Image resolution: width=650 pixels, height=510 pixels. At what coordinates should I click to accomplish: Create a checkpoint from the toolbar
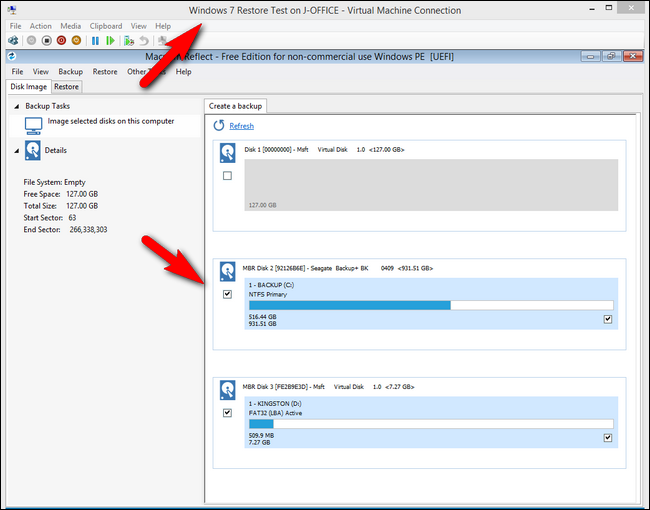129,41
